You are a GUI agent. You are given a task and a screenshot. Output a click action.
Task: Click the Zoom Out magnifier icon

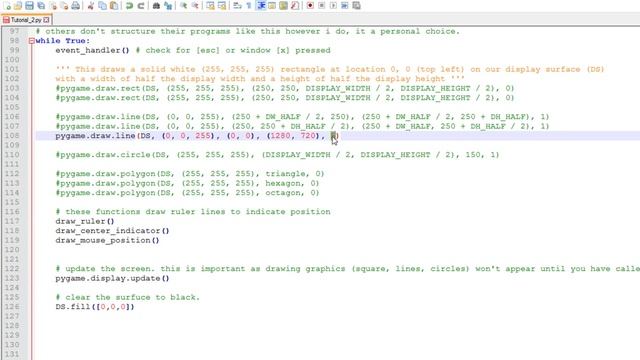tap(195, 6)
